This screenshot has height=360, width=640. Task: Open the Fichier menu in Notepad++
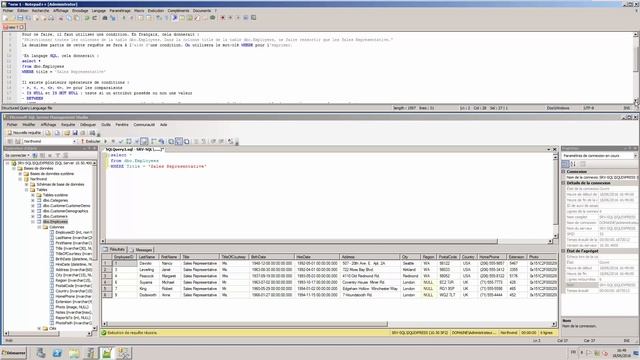(x=8, y=11)
